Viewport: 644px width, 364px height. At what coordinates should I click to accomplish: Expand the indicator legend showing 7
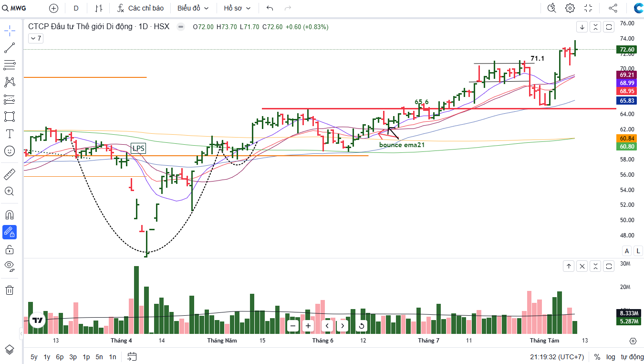click(x=36, y=38)
